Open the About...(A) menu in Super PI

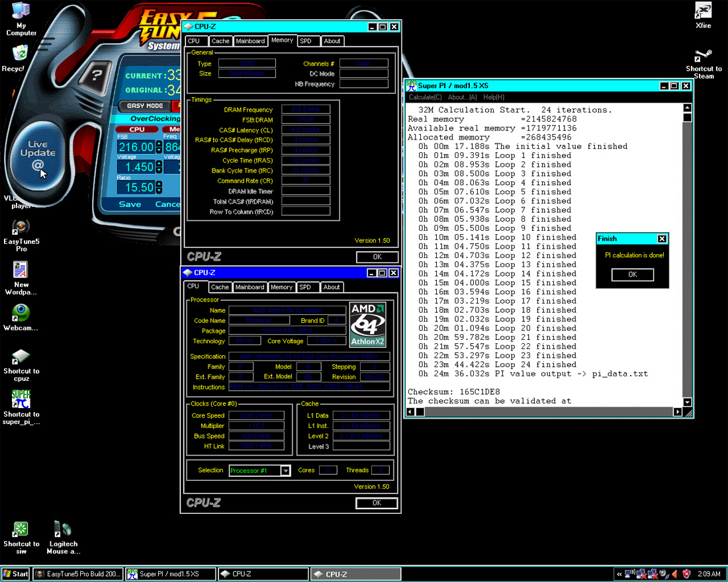462,97
